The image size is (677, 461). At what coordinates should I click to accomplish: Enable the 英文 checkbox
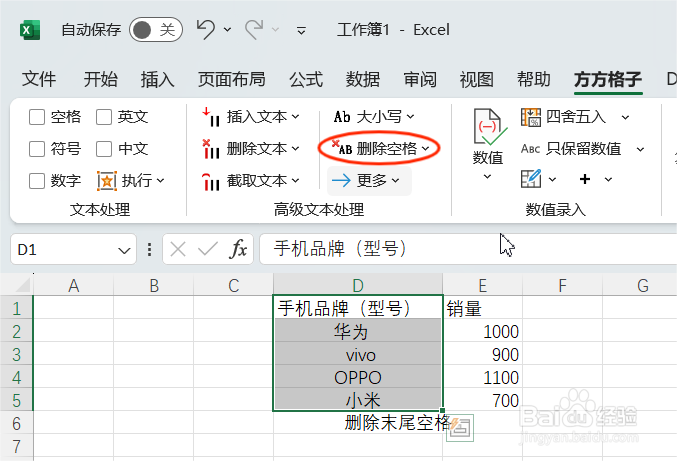[104, 117]
